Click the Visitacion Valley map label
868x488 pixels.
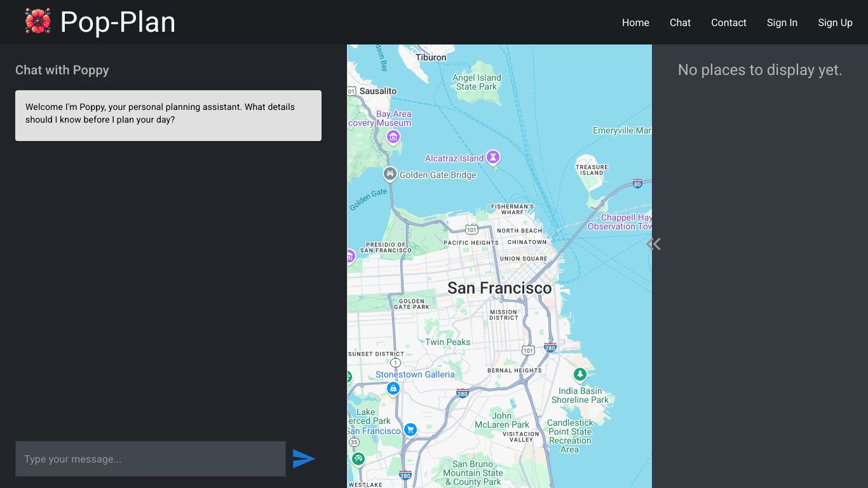click(x=521, y=437)
